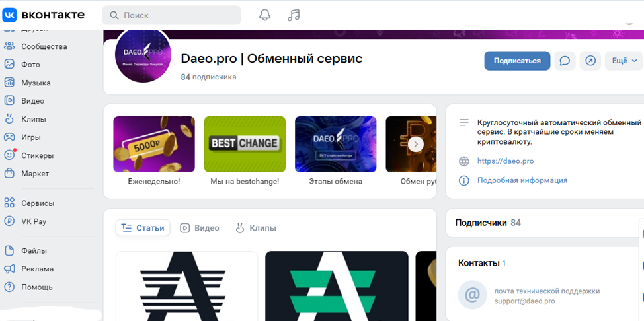
Task: Click the Фото sidebar icon
Action: (x=9, y=65)
